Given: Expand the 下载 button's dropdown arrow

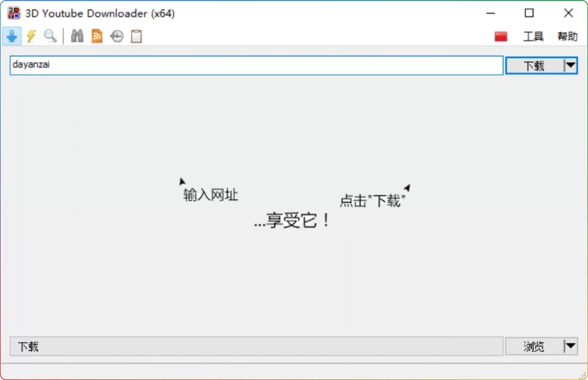Looking at the screenshot, I should click(570, 65).
